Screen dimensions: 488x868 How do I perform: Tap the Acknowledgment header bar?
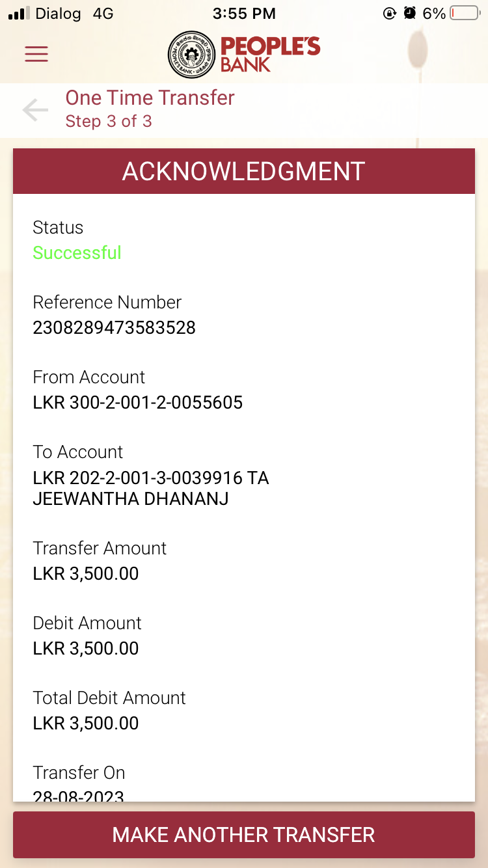[244, 171]
